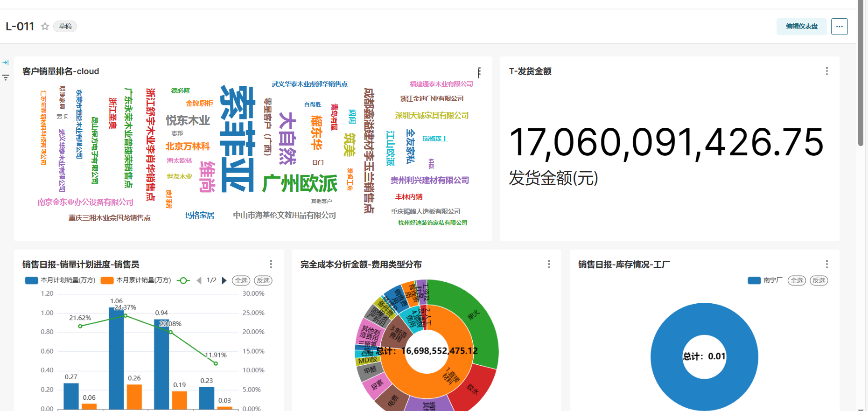Click the gray 甲醛 pie segment
868x411 pixels.
(x=370, y=370)
